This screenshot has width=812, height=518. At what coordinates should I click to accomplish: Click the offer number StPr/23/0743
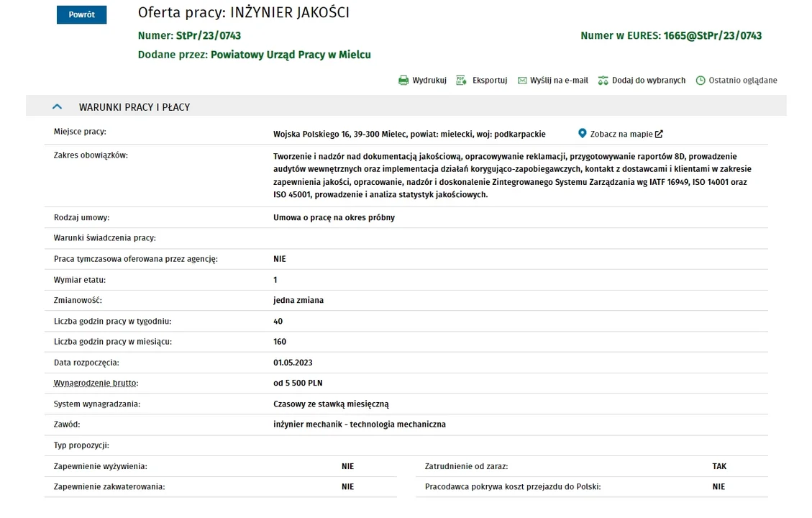click(208, 35)
